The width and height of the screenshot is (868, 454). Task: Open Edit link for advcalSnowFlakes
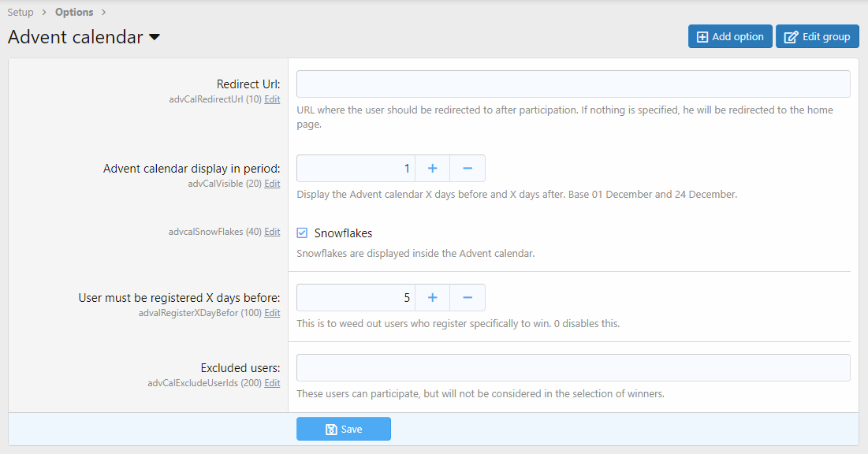[272, 232]
